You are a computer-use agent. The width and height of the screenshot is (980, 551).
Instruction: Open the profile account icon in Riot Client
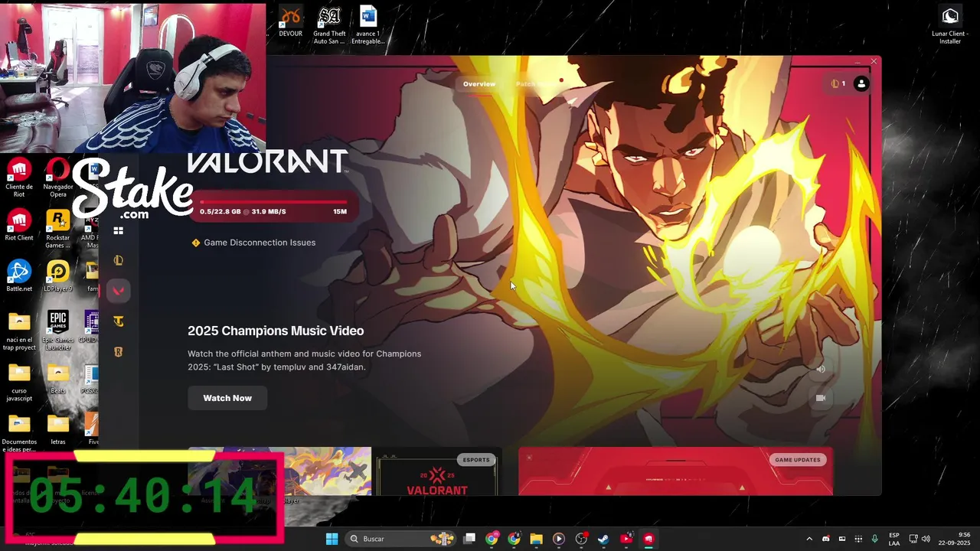click(861, 84)
